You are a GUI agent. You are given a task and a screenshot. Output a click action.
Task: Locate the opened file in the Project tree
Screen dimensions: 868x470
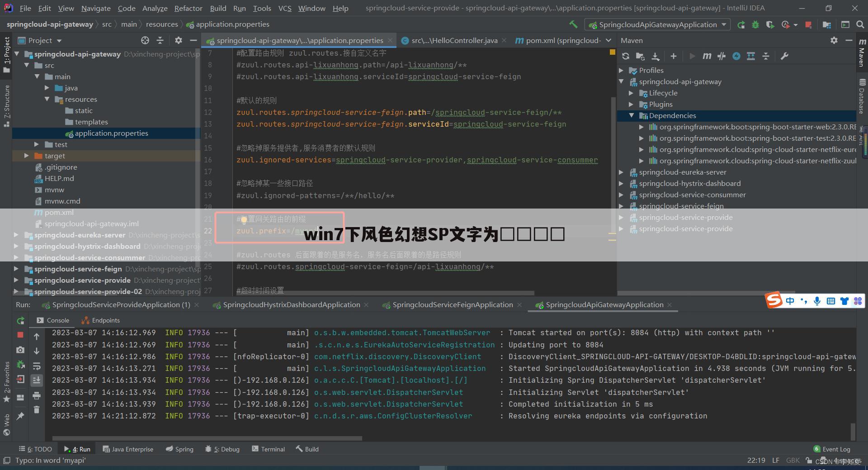[x=145, y=40]
